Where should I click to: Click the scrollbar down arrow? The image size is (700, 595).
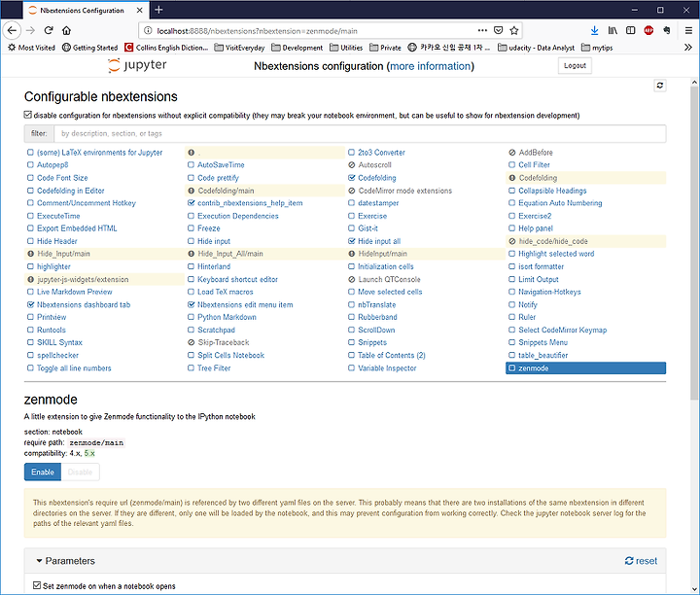pos(694,589)
